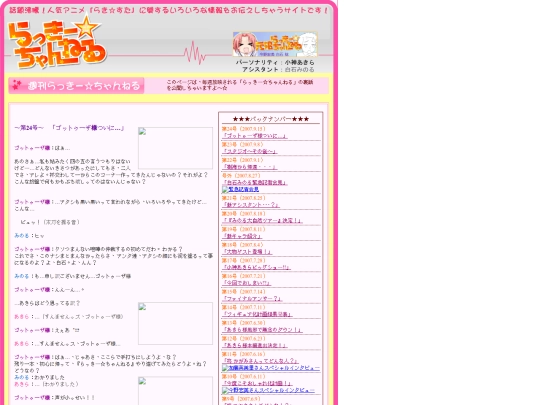Open back number 第19号 「新キャラ紹介」

242,236
